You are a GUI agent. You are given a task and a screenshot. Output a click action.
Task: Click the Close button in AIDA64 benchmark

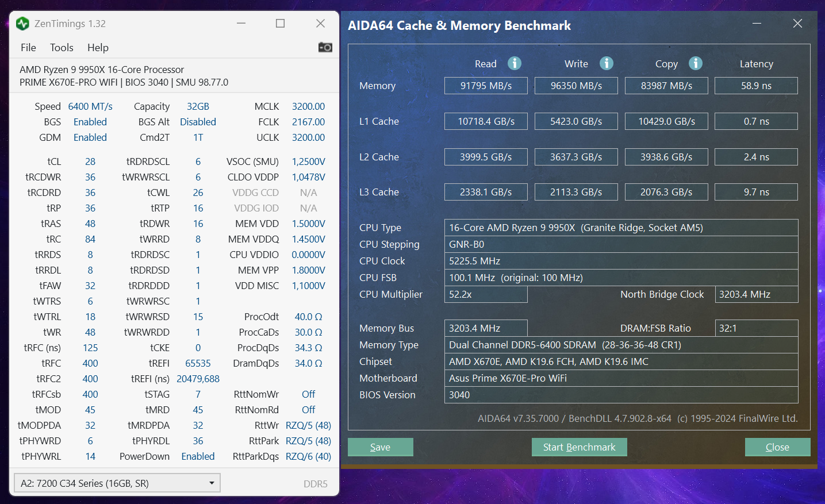[x=777, y=447]
